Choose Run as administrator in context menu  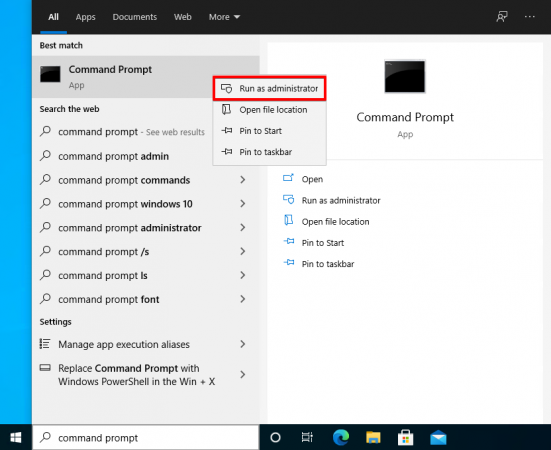pyautogui.click(x=270, y=88)
